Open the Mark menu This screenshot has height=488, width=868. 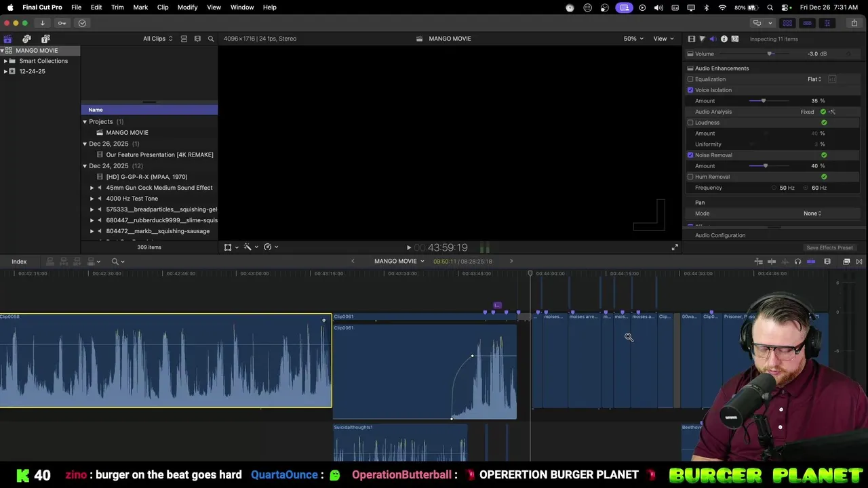[140, 7]
